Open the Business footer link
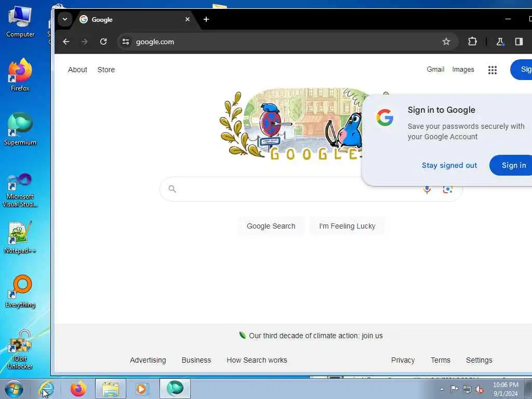 click(x=196, y=360)
